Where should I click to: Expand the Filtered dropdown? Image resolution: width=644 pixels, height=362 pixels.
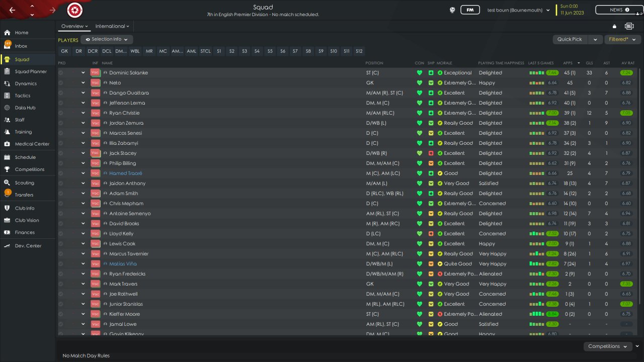pyautogui.click(x=622, y=39)
